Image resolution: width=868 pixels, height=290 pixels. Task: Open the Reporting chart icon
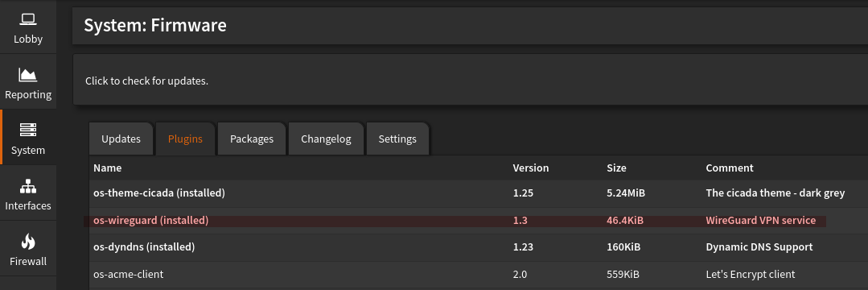tap(27, 74)
